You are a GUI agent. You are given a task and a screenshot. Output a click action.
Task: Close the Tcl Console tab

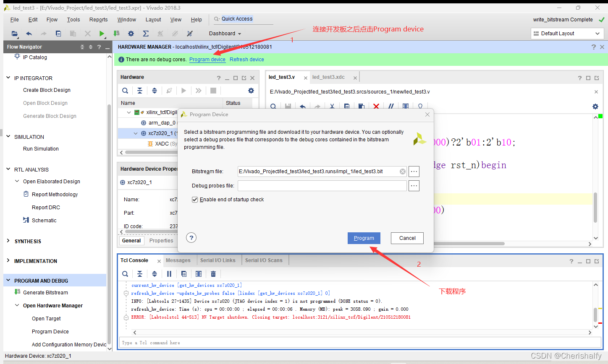point(159,261)
